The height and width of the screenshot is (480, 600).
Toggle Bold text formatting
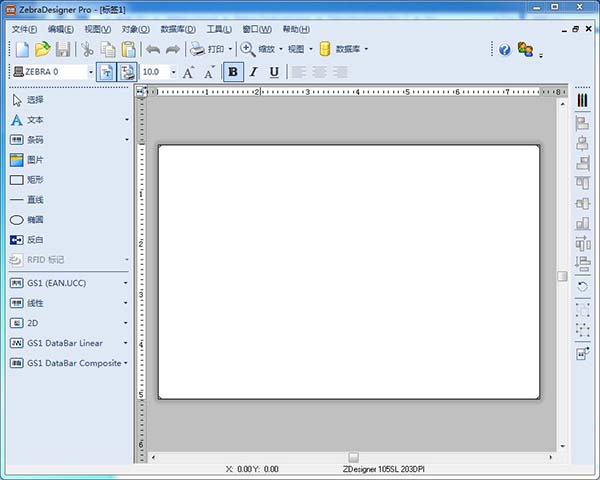pos(233,72)
